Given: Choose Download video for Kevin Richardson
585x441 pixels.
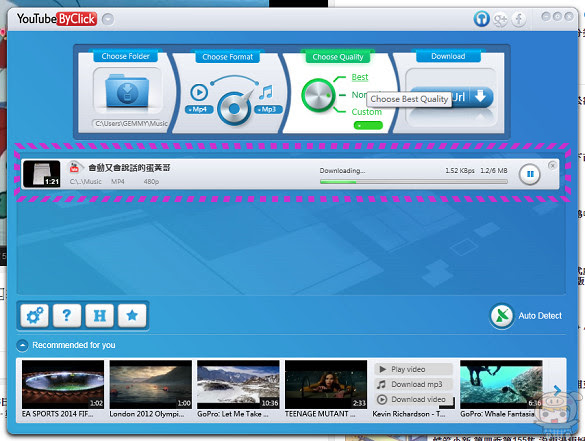Looking at the screenshot, I should coord(413,399).
